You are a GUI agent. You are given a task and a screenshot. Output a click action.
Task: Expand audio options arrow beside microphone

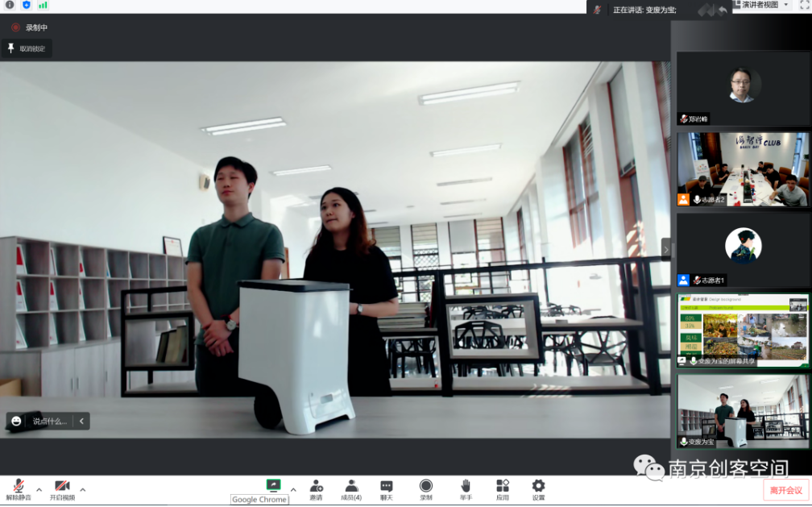pos(39,489)
